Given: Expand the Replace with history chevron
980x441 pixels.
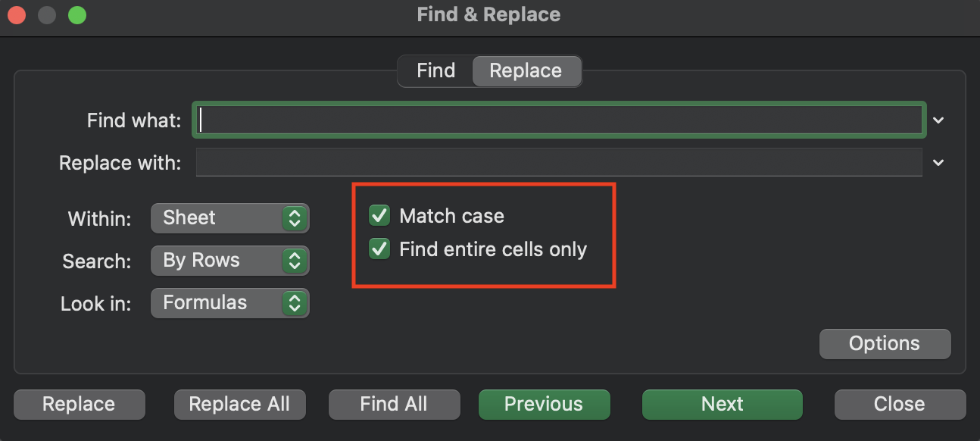Looking at the screenshot, I should 938,163.
